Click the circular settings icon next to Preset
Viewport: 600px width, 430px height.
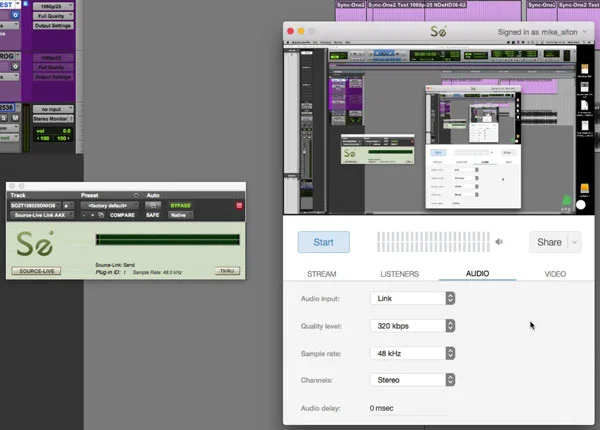point(136,195)
